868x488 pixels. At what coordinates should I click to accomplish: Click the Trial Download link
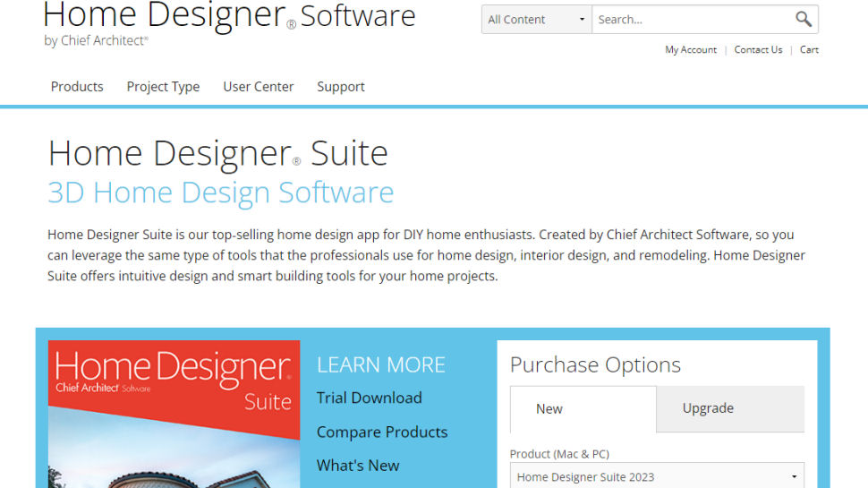[x=370, y=398]
